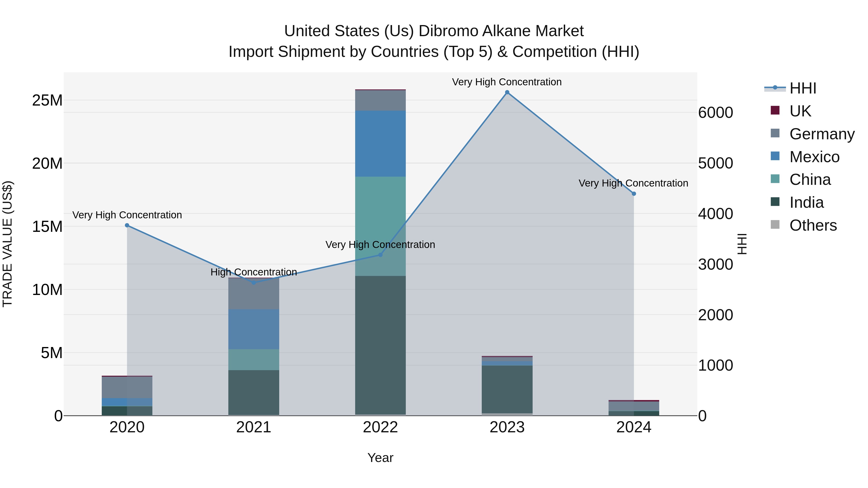Image resolution: width=868 pixels, height=488 pixels.
Task: Click the Germany segment of the 2020 bar
Action: coord(127,387)
